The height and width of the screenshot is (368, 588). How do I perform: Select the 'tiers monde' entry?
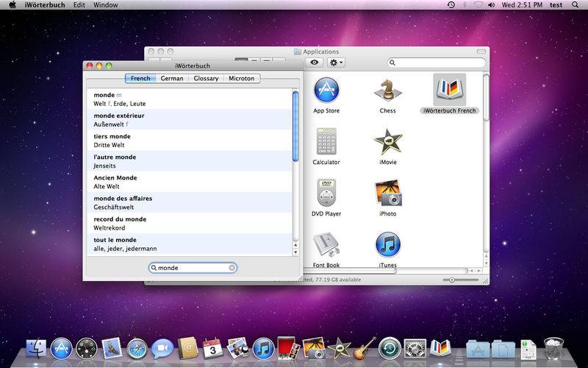[189, 141]
